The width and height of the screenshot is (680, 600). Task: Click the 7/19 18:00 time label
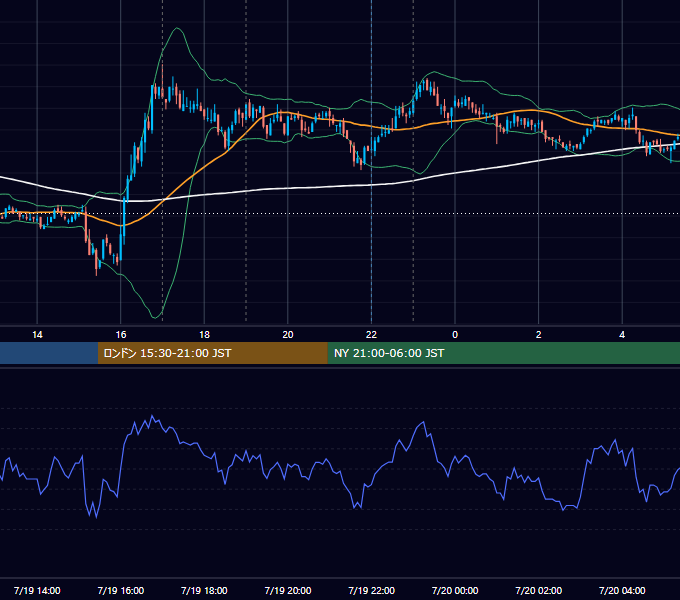click(x=204, y=590)
